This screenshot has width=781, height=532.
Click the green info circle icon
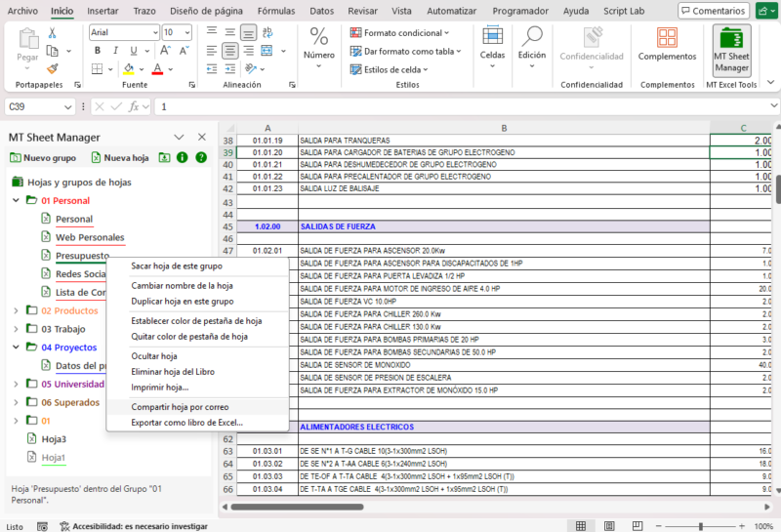coord(183,158)
